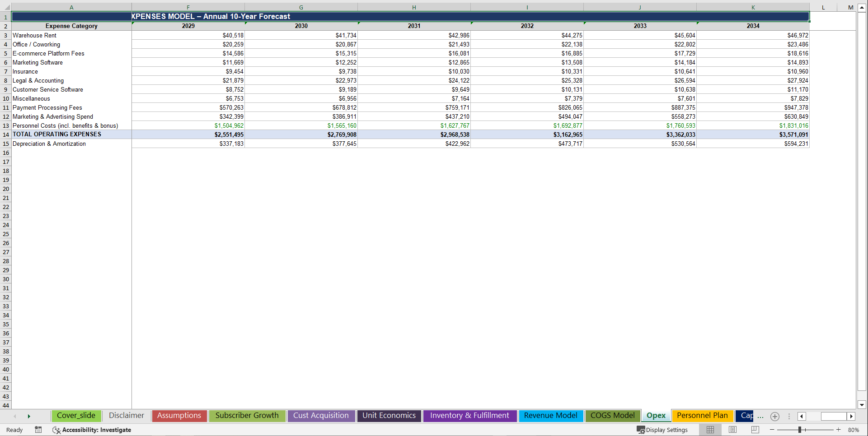Open the Assumptions sheet tab

click(179, 416)
